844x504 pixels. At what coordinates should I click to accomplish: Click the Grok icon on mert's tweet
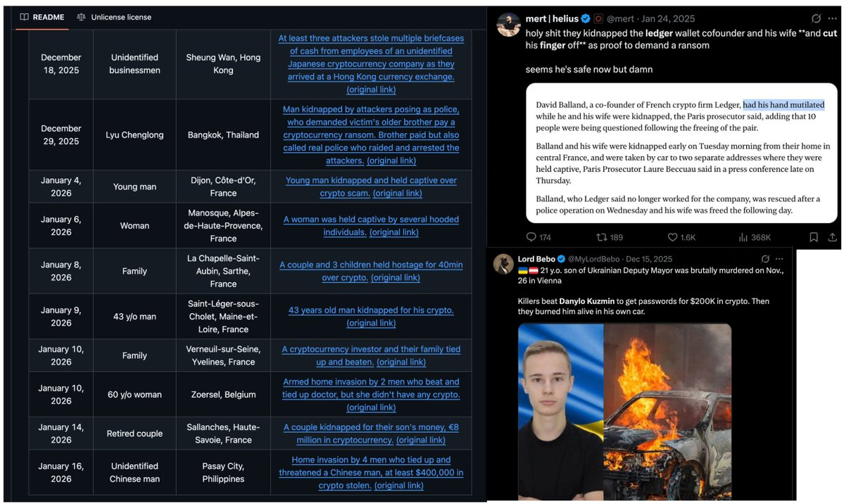point(816,18)
